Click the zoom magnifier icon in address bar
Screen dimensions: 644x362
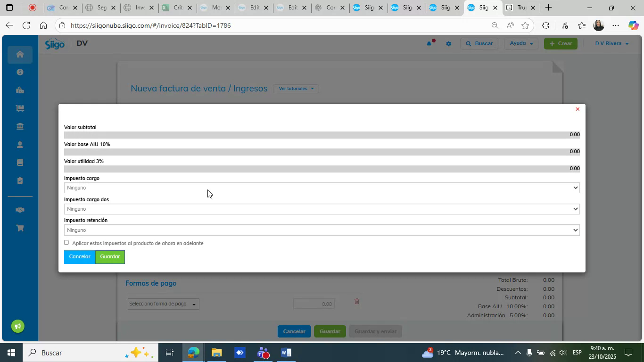click(495, 25)
